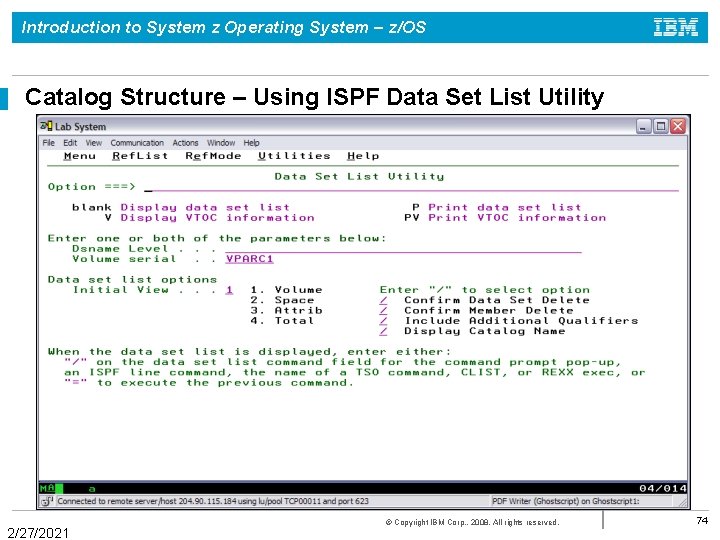This screenshot has width=720, height=540.
Task: Click 'Data Set List Utility' panel title
Action: coord(359,176)
